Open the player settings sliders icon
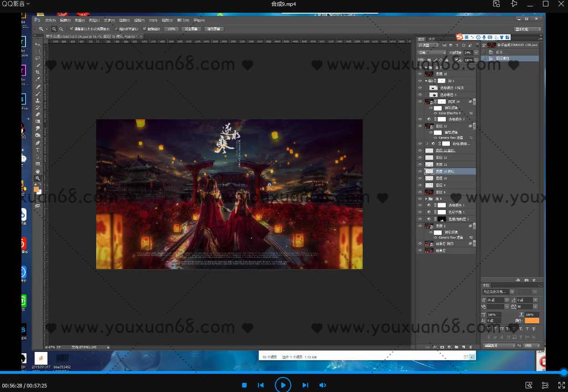 [545, 385]
